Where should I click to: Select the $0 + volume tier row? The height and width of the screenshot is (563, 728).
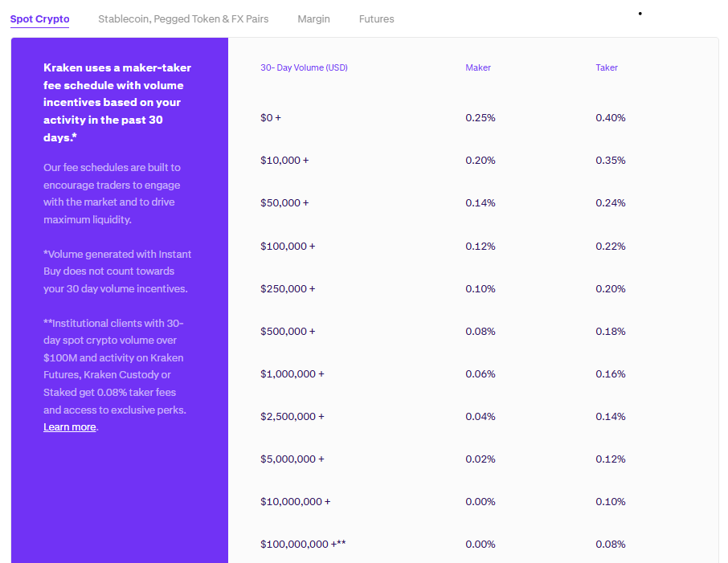(272, 117)
